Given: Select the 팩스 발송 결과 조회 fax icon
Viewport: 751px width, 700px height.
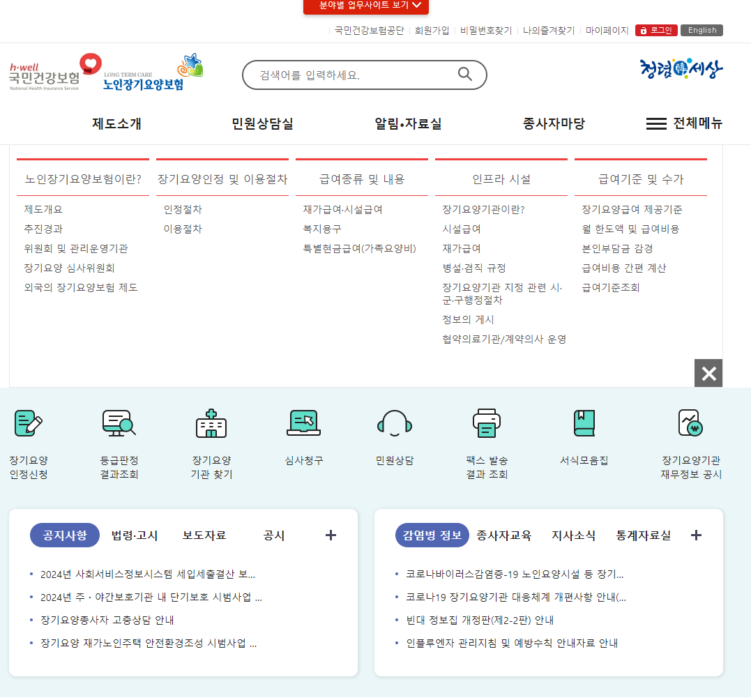Looking at the screenshot, I should [x=486, y=423].
